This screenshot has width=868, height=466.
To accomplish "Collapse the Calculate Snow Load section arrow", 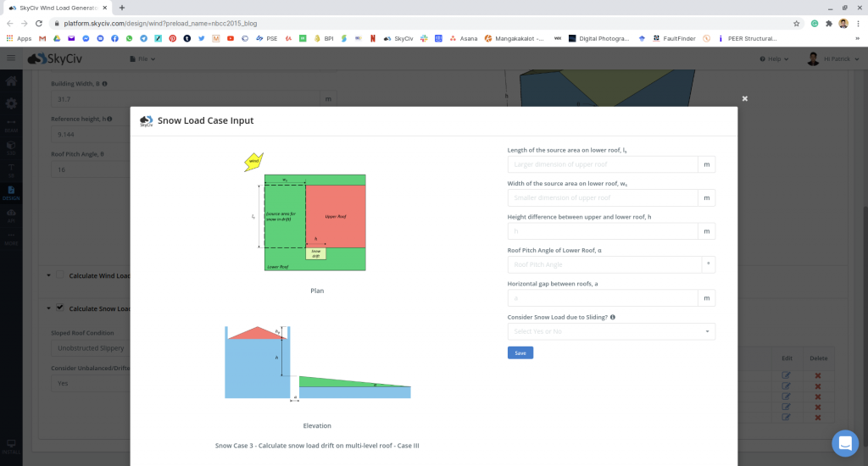I will 47,308.
